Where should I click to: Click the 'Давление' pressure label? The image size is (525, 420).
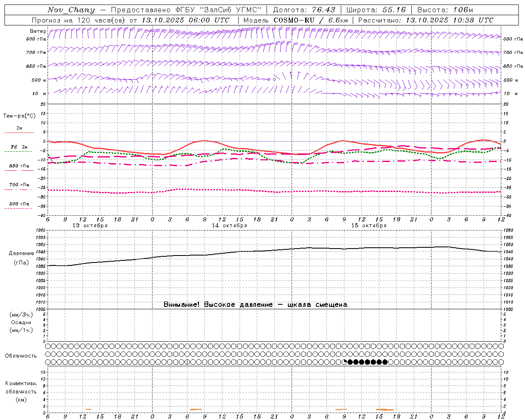[21, 253]
